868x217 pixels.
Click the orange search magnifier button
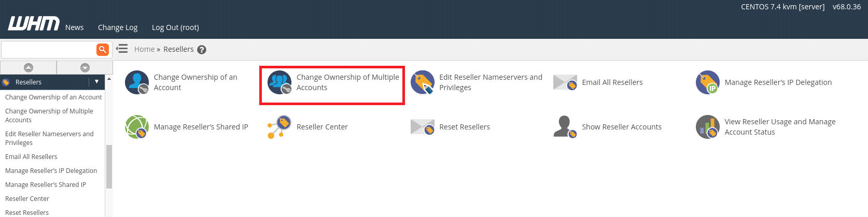[x=103, y=50]
